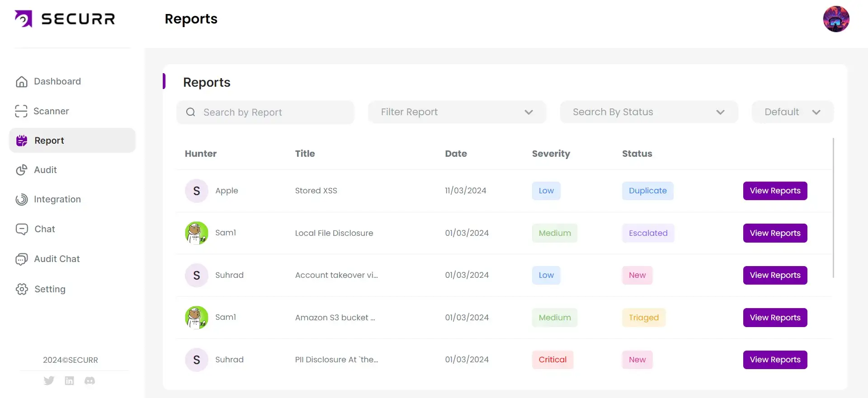This screenshot has height=398, width=868.
Task: Click the search magnifier icon
Action: (191, 112)
